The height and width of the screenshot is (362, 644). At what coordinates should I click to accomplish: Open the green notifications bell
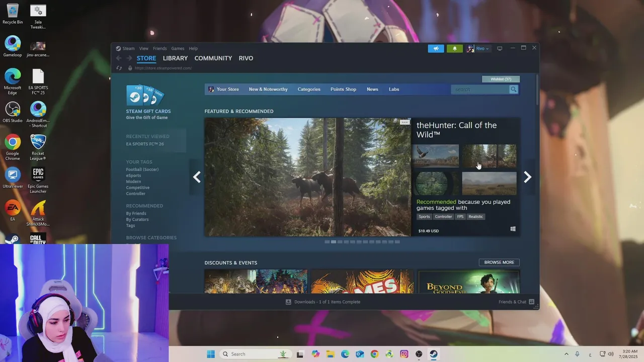pos(454,49)
